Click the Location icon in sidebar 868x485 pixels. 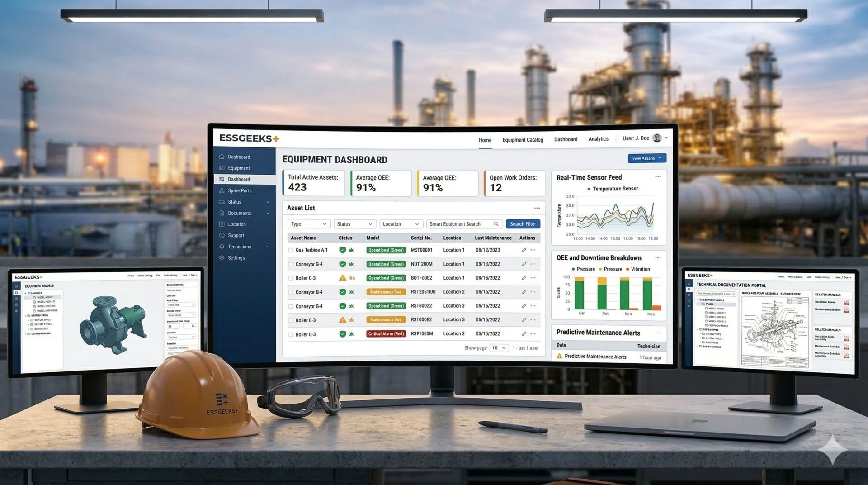(222, 224)
